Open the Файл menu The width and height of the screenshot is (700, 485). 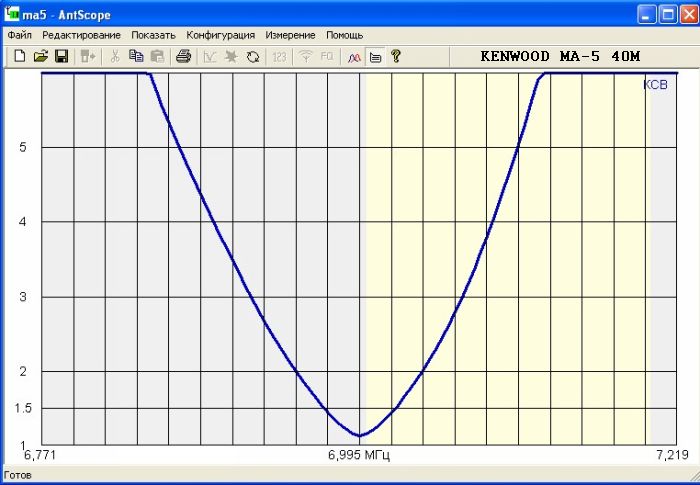tap(20, 35)
